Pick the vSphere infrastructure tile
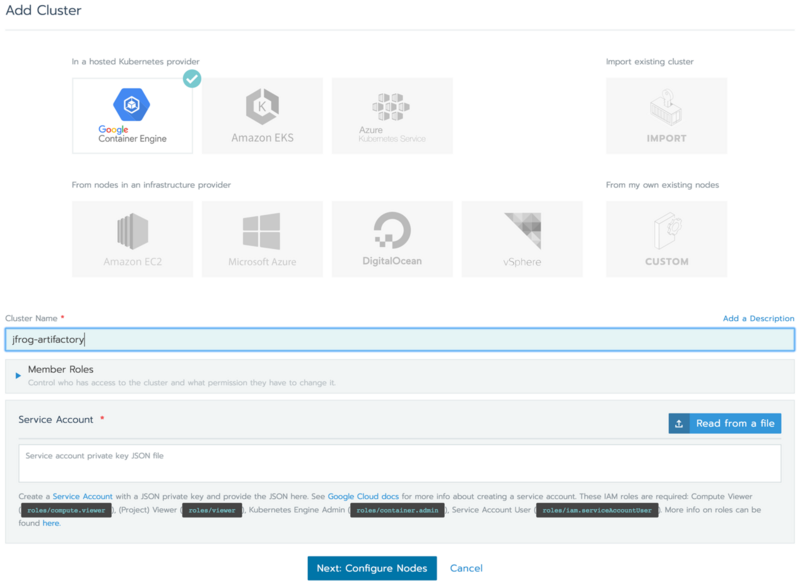 coord(522,239)
